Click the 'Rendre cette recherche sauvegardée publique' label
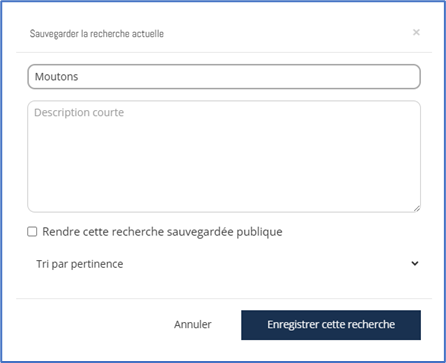This screenshot has height=363, width=446. click(162, 232)
